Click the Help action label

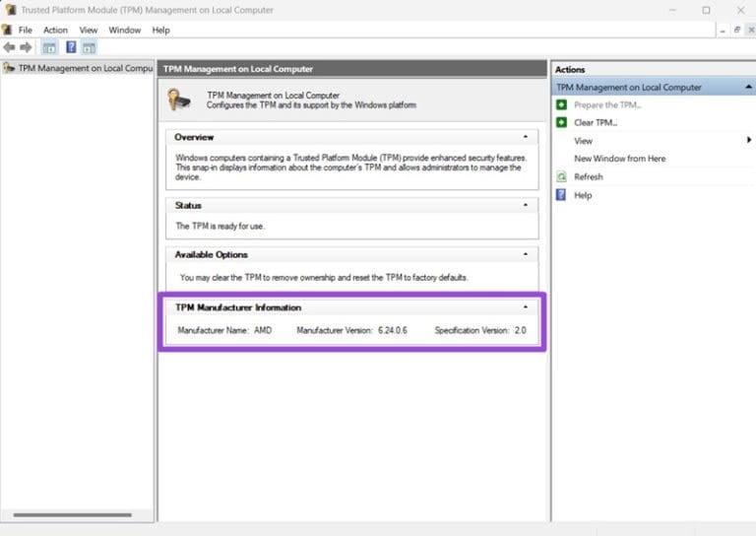(583, 195)
